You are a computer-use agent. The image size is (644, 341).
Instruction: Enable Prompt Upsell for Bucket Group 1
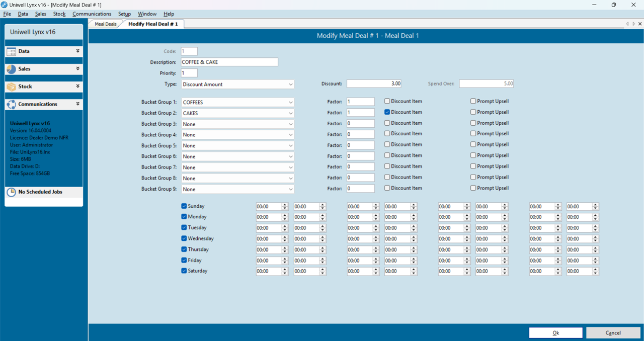(473, 101)
